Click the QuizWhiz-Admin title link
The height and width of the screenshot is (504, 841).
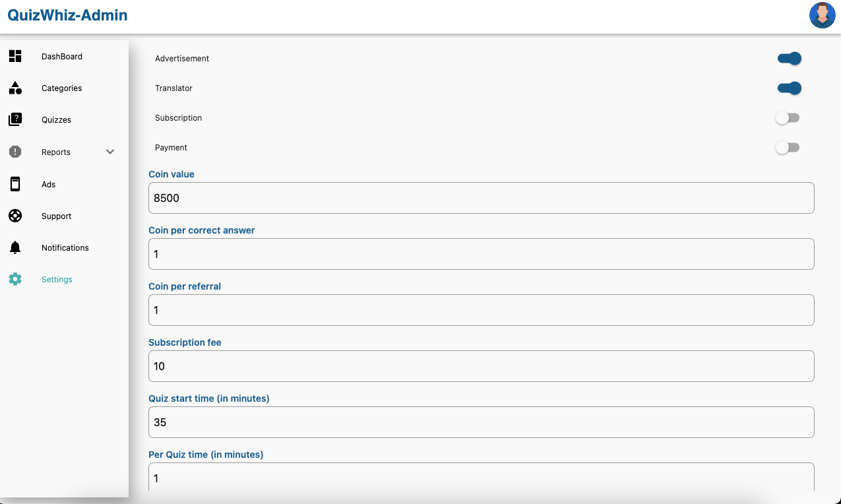[68, 15]
